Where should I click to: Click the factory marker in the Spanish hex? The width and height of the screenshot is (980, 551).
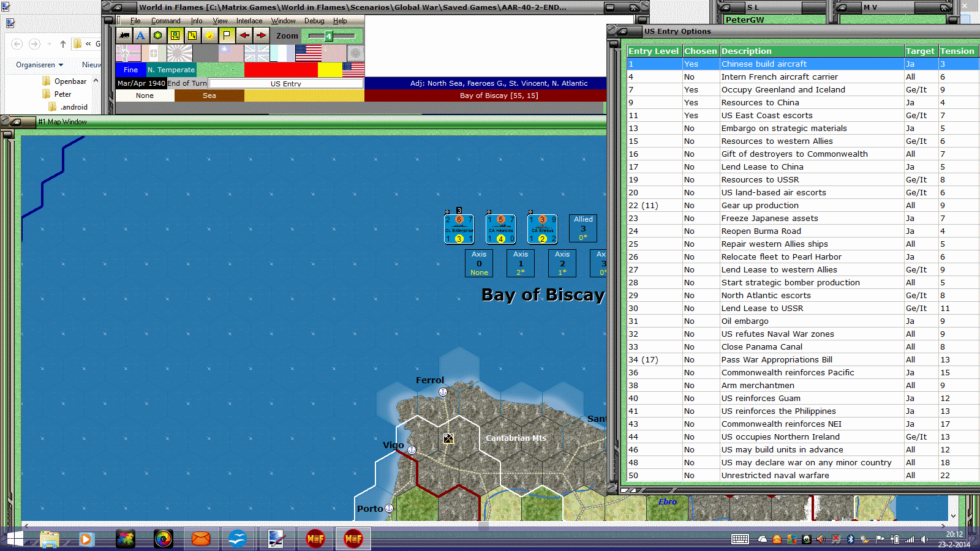(448, 438)
